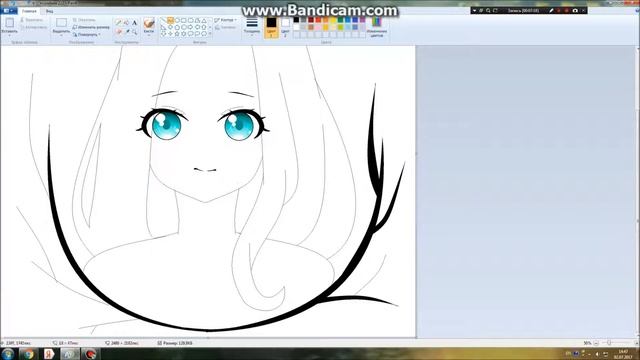The image size is (640, 360).
Task: Select the Fill with color bucket tool
Action: (x=126, y=22)
